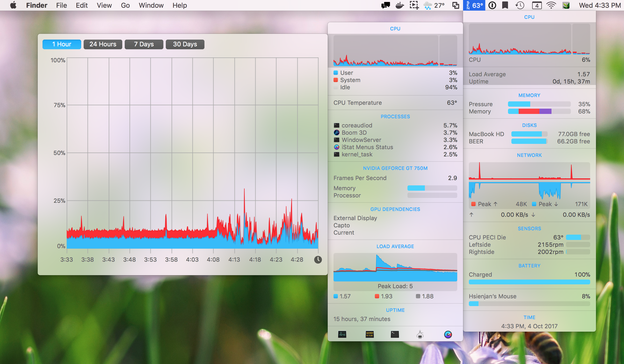Click the Docker whale menu bar icon
The image size is (624, 364).
pyautogui.click(x=399, y=5)
